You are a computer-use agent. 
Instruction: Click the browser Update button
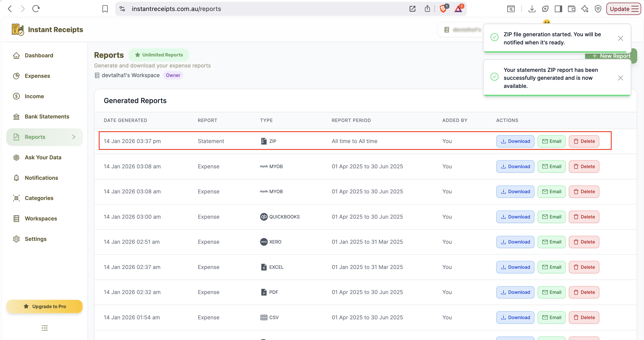coord(624,9)
